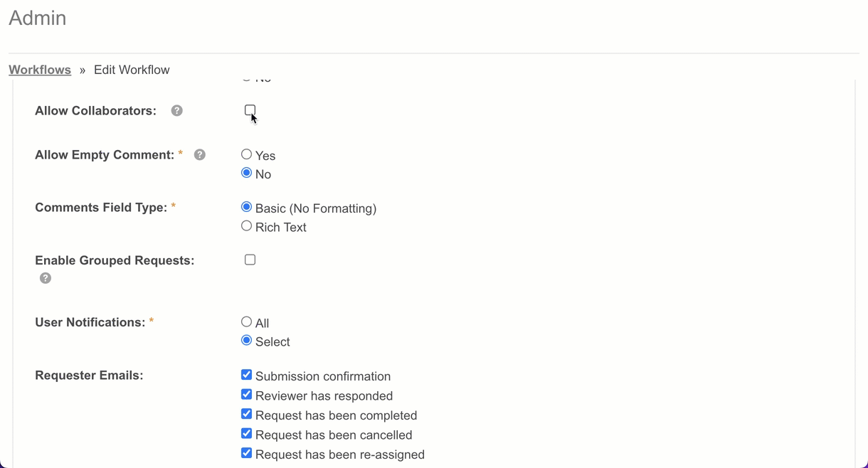This screenshot has height=468, width=868.
Task: Uncheck Submission confirmation email
Action: point(247,375)
